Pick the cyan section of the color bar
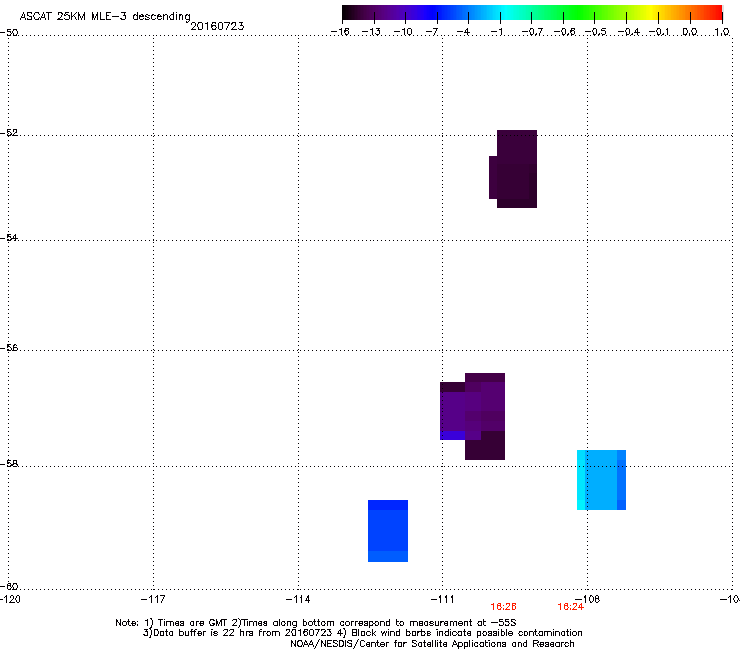Screen dimensions: 740x650 pos(505,12)
